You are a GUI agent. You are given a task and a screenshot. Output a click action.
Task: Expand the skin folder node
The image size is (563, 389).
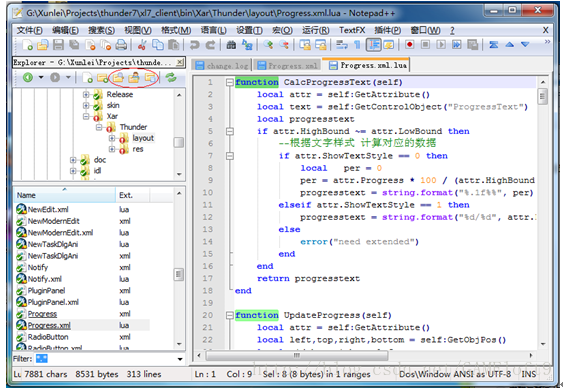pos(85,105)
